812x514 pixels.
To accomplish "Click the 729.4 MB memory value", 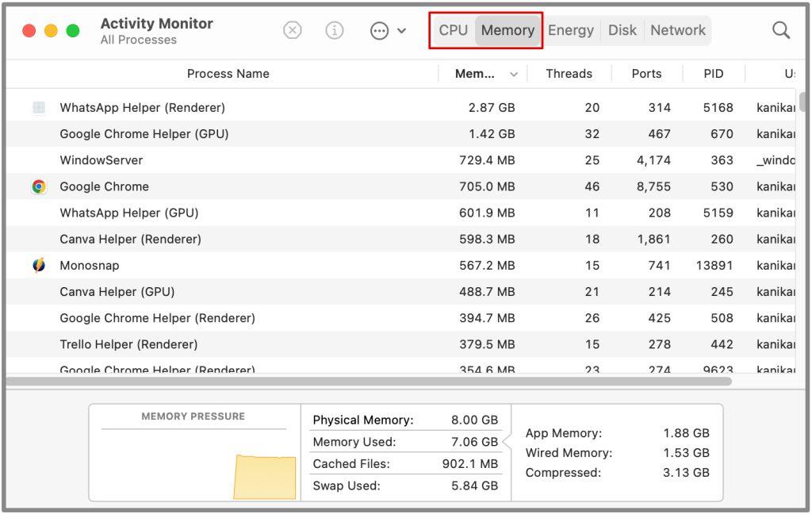I will coord(487,160).
